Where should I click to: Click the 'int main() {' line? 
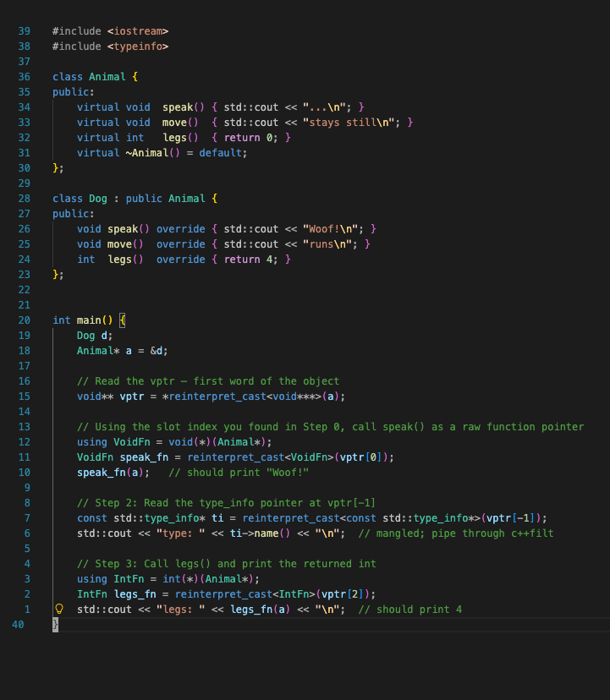[x=89, y=320]
